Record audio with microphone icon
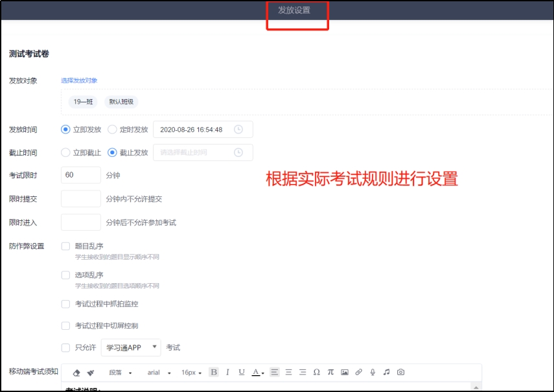This screenshot has width=554, height=392. 373,372
